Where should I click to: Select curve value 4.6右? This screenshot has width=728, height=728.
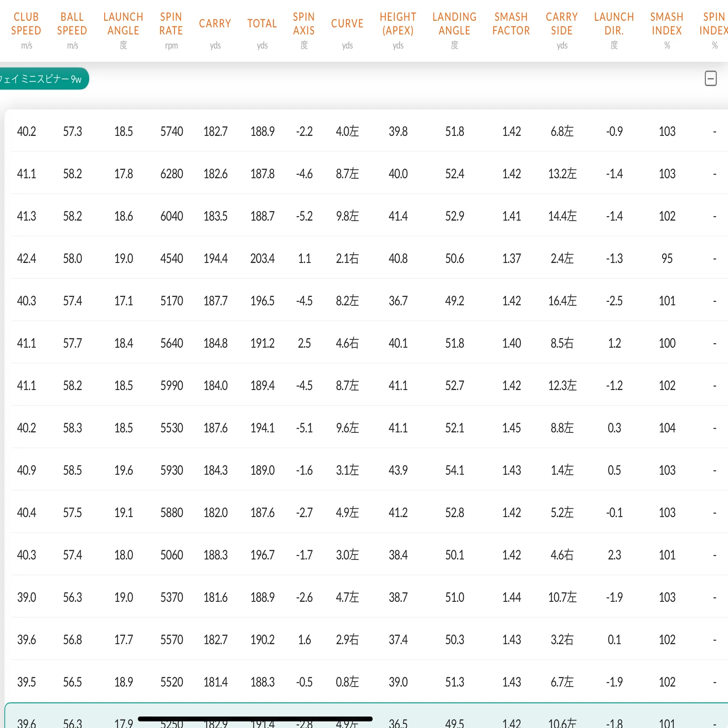coord(347,343)
